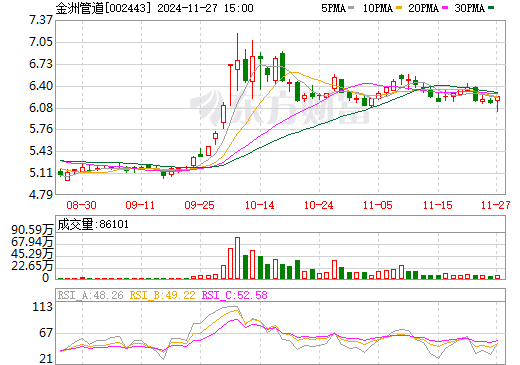Select the 09-25 date label
The image size is (520, 365).
200,205
